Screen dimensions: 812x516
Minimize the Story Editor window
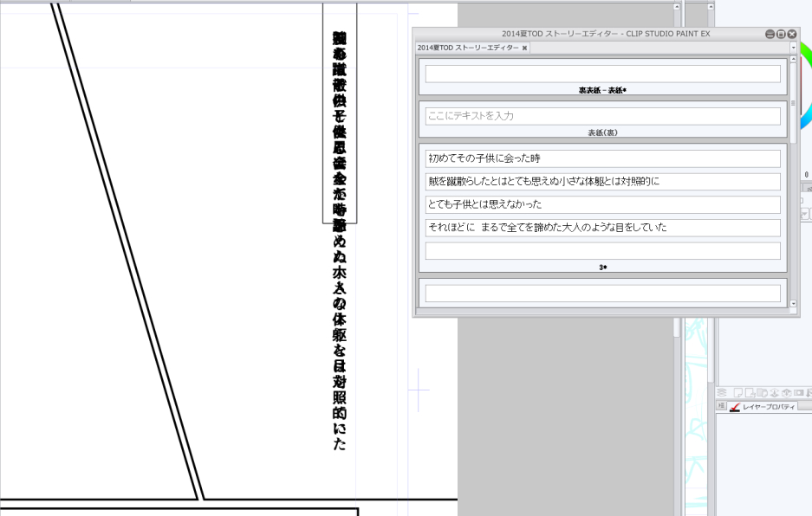click(x=770, y=34)
